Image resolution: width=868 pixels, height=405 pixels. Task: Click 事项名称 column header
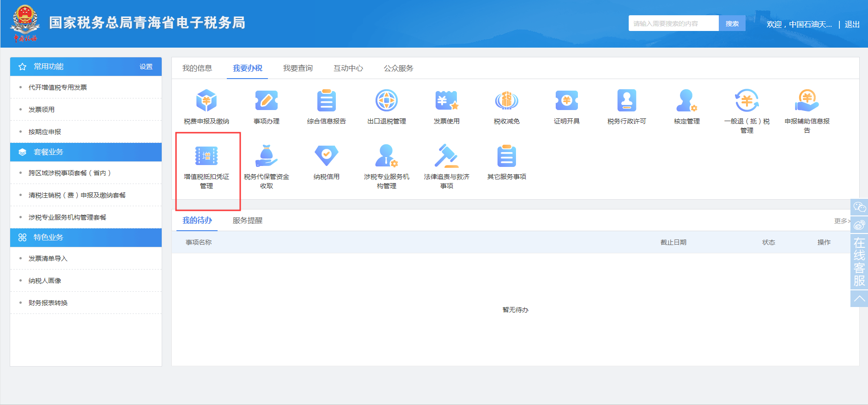[x=199, y=242]
